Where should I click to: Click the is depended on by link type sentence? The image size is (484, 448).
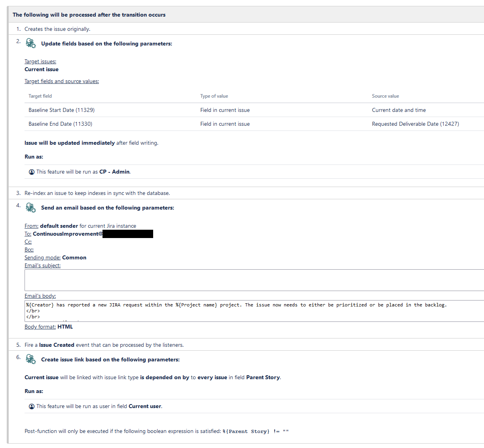[153, 377]
